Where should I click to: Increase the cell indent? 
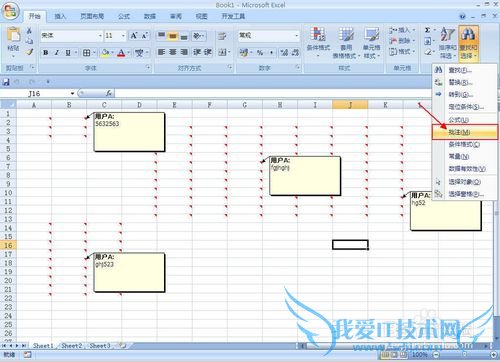tap(208, 52)
